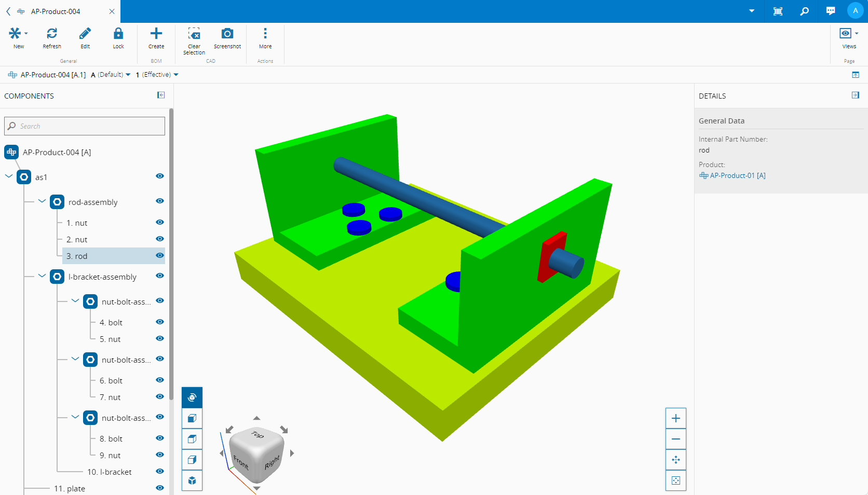Open the header dropdown arrow beside the scanner icon
The height and width of the screenshot is (495, 868).
(x=752, y=11)
